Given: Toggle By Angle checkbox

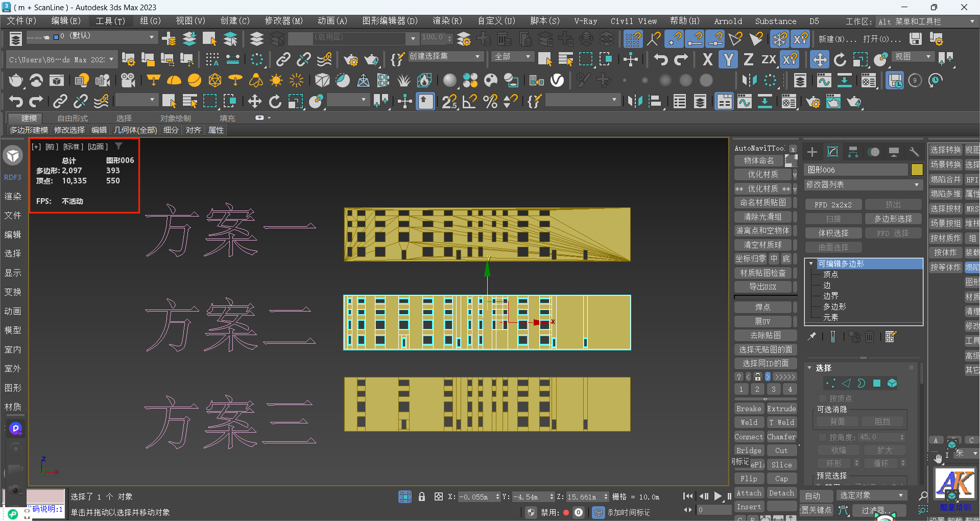Looking at the screenshot, I should (823, 437).
